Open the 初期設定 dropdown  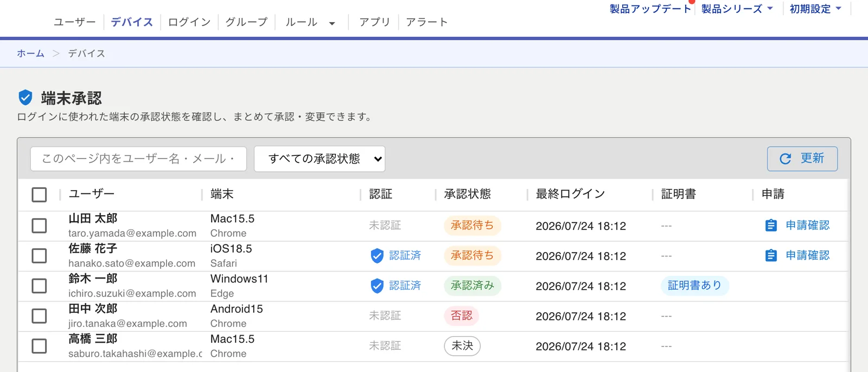[815, 9]
